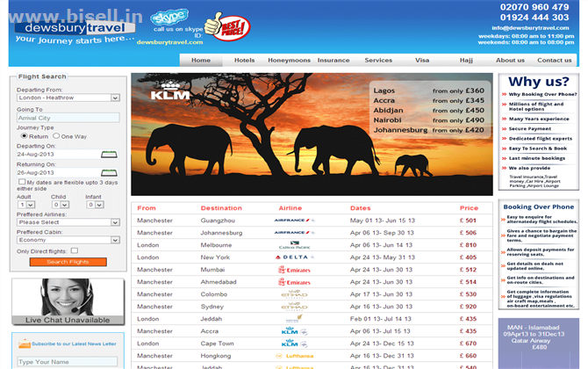
Task: Click the Type Your Name field
Action: click(x=68, y=362)
